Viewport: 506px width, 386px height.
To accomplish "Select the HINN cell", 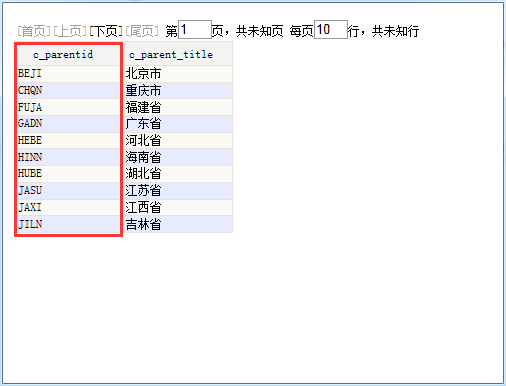I will pyautogui.click(x=68, y=157).
